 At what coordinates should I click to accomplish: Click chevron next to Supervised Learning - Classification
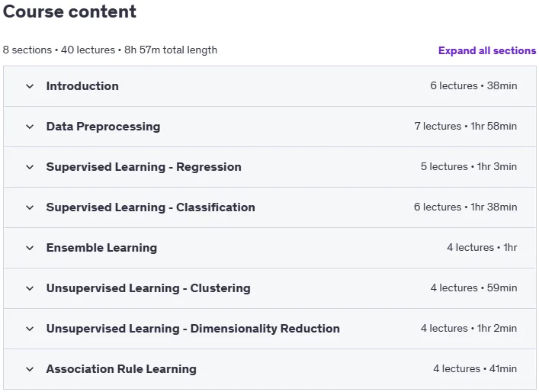[x=30, y=207]
